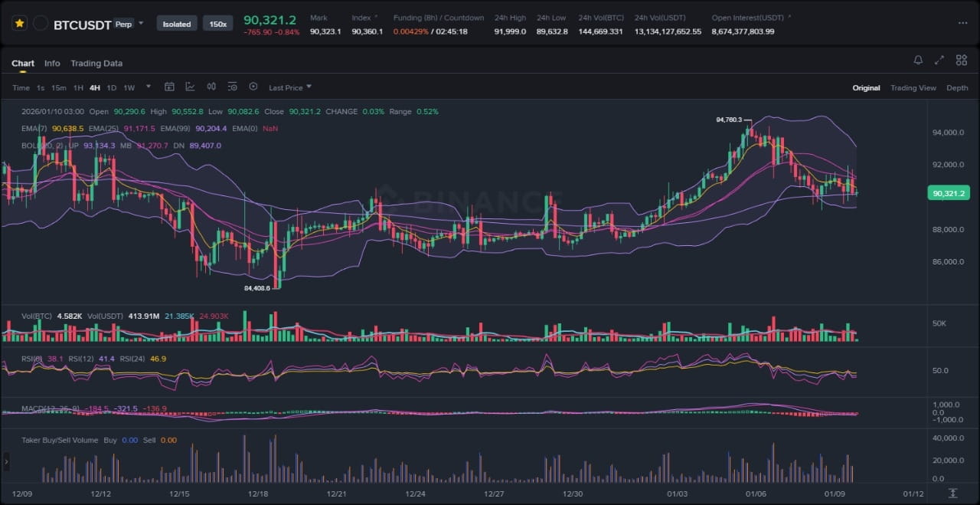Open the calendar date range icon
Viewport: 980px width, 505px height.
(169, 87)
